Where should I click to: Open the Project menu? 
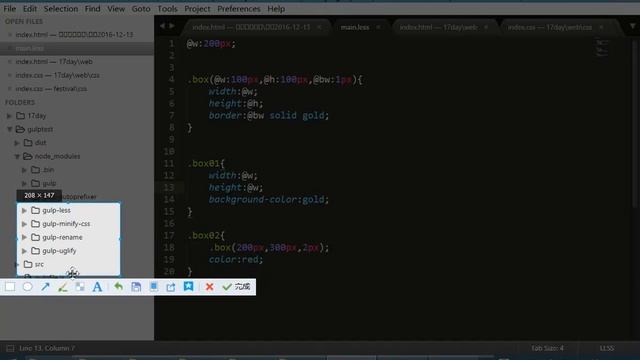197,9
